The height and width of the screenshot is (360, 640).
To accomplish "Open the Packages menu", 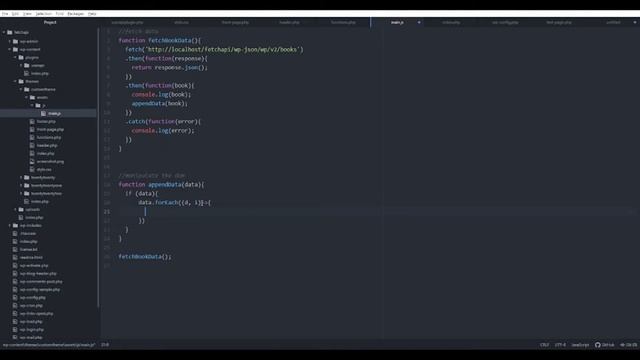I will coord(76,14).
